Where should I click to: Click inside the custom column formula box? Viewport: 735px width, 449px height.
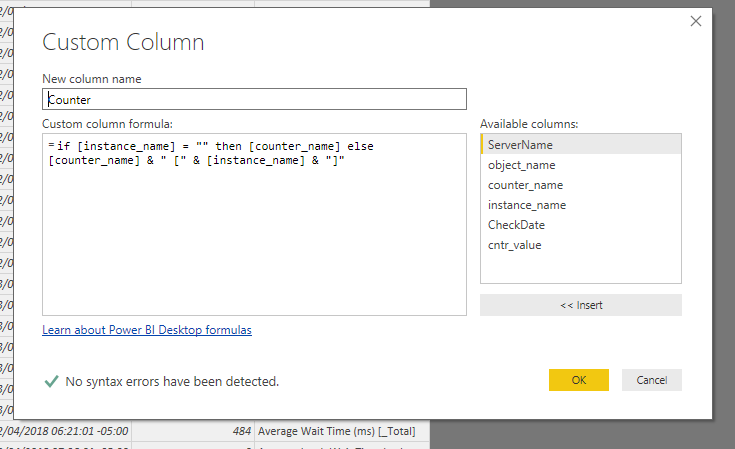coord(254,224)
